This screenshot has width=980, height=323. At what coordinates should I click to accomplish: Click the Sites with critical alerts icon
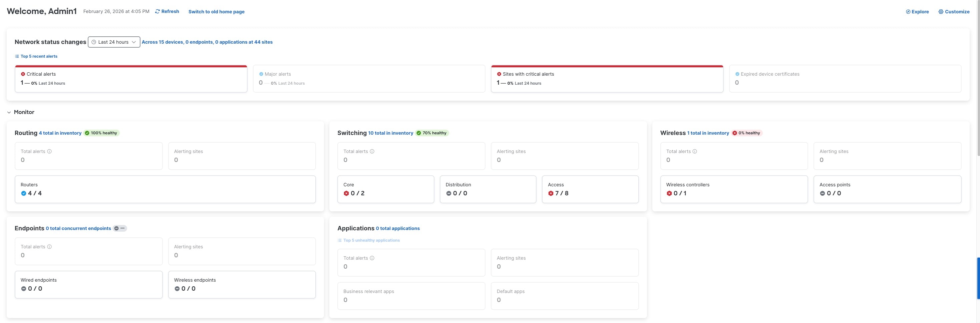pyautogui.click(x=499, y=74)
